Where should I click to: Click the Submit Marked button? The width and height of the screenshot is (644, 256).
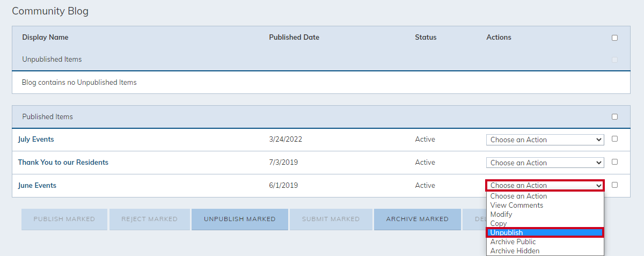coord(331,219)
